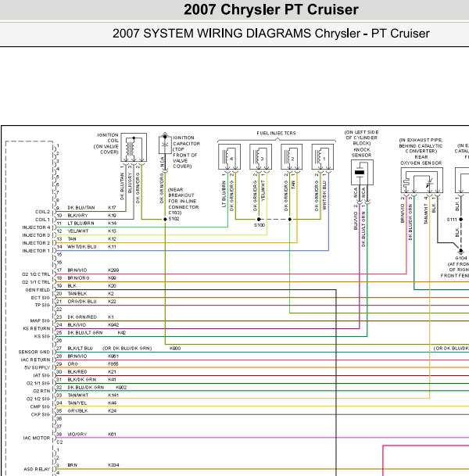
Task: Click the System Wiring Diagrams heading
Action: 270,34
